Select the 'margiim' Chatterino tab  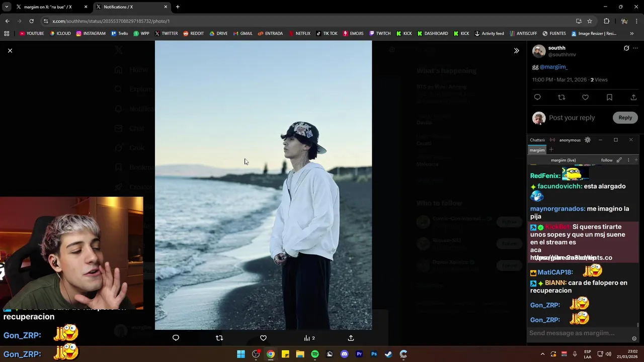click(x=537, y=150)
